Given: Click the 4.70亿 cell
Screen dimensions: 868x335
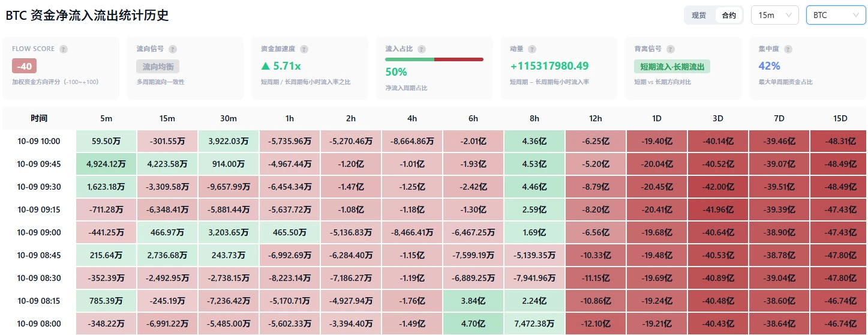Looking at the screenshot, I should click(473, 324).
